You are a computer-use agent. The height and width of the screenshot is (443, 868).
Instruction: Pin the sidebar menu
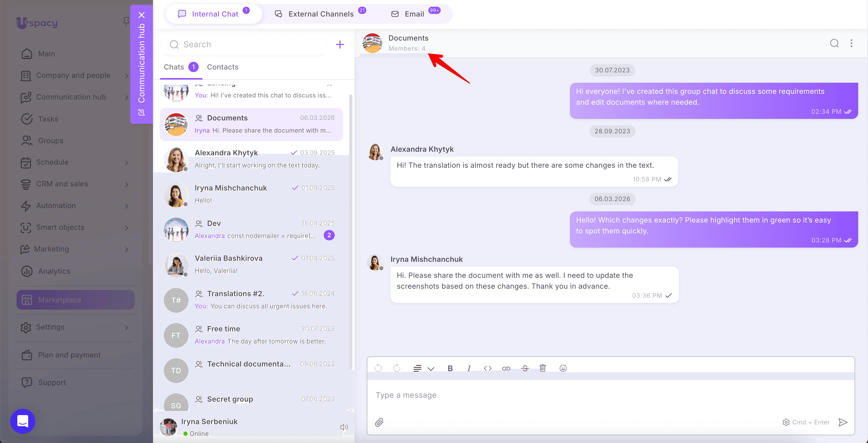(x=126, y=21)
